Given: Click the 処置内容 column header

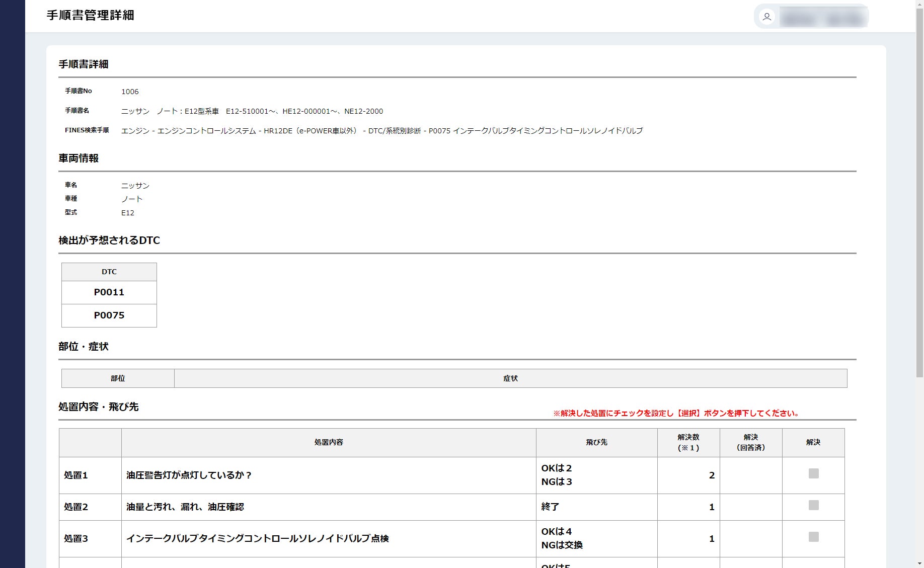Looking at the screenshot, I should coord(329,443).
